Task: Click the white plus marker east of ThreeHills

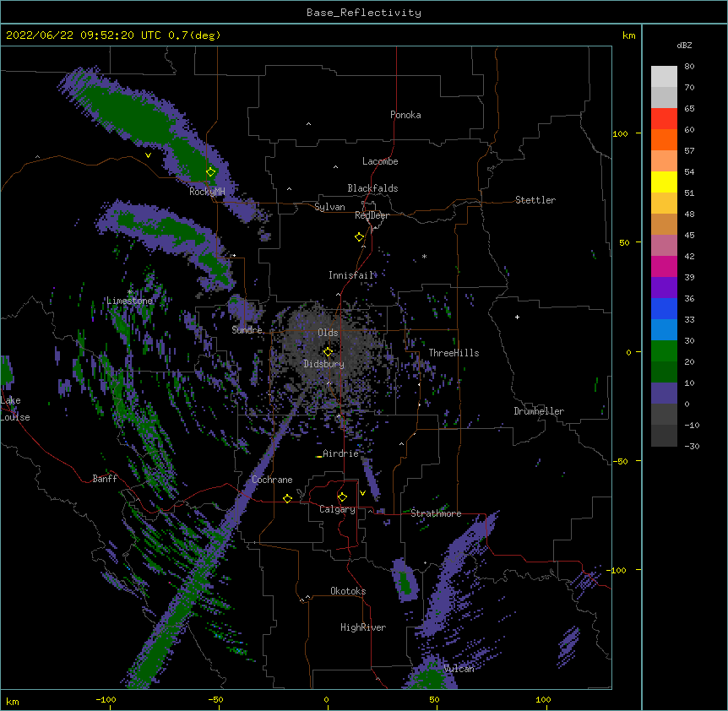Action: 517,317
